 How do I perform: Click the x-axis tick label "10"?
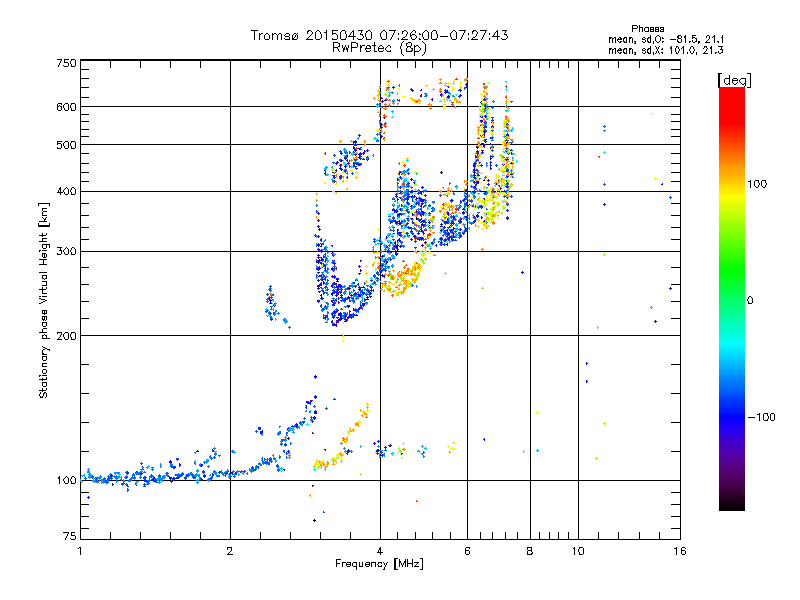[578, 551]
